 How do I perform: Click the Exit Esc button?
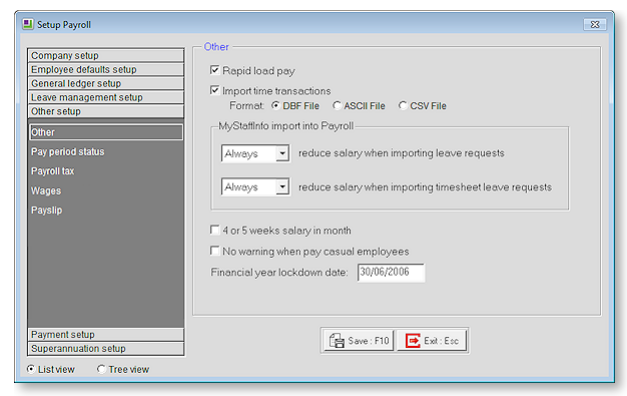click(432, 341)
